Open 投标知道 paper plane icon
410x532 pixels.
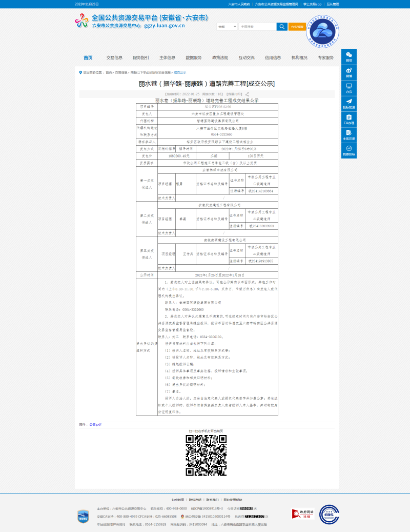[348, 103]
